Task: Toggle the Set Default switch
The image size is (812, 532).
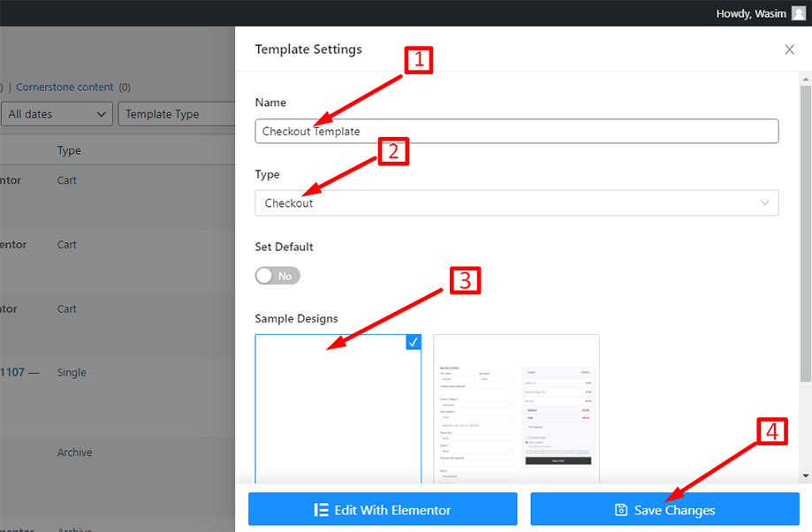Action: pos(277,276)
